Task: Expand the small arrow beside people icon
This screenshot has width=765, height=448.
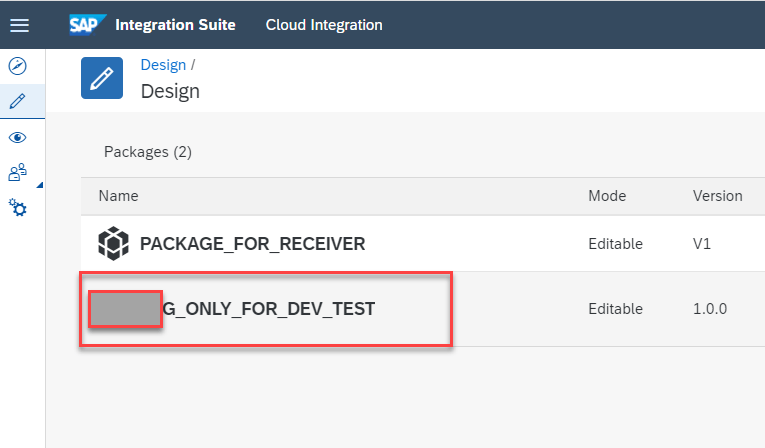Action: (x=39, y=185)
